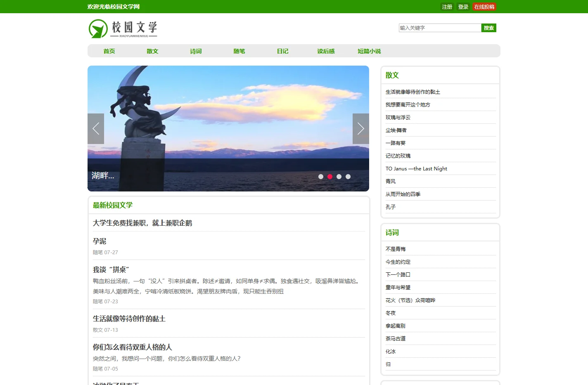Image resolution: width=588 pixels, height=385 pixels.
Task: Select the fourth carousel dot indicator
Action: [x=348, y=177]
